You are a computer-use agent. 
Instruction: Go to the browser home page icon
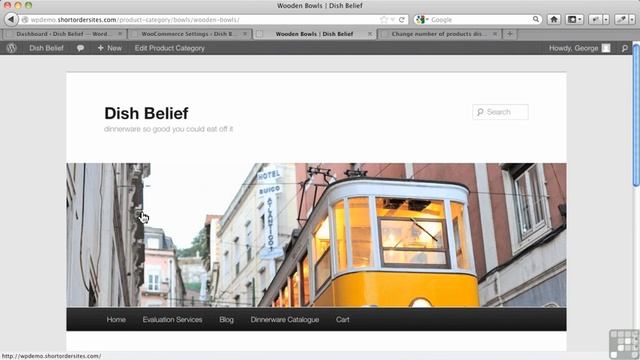pos(554,19)
